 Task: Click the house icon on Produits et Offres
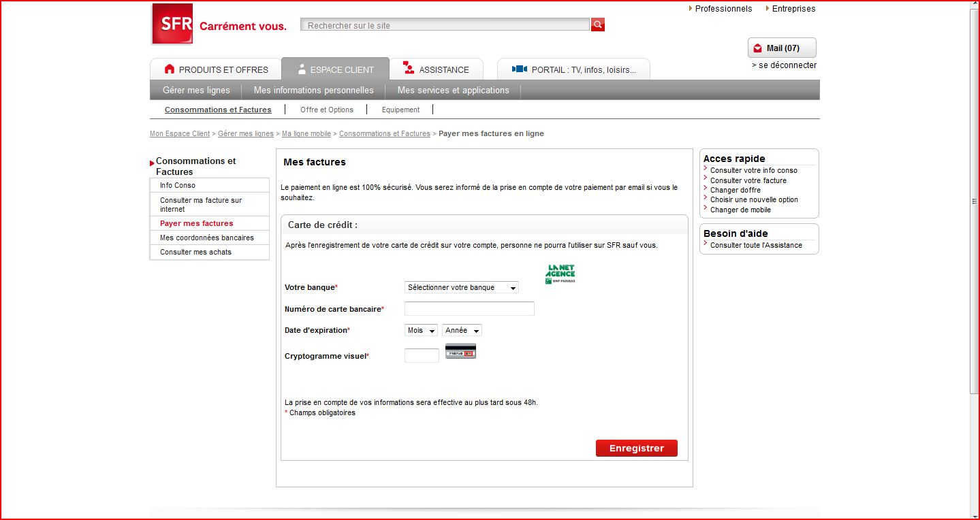pos(170,69)
